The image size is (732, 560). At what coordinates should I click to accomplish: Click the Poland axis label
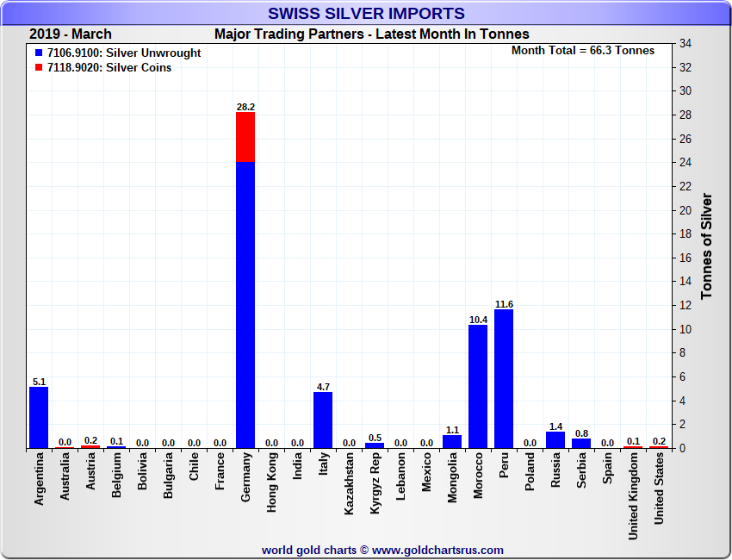pyautogui.click(x=530, y=472)
